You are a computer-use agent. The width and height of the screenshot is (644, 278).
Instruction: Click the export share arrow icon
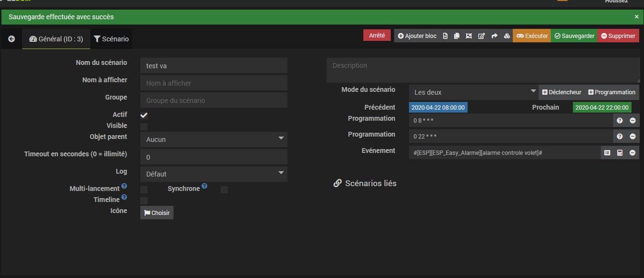click(494, 36)
